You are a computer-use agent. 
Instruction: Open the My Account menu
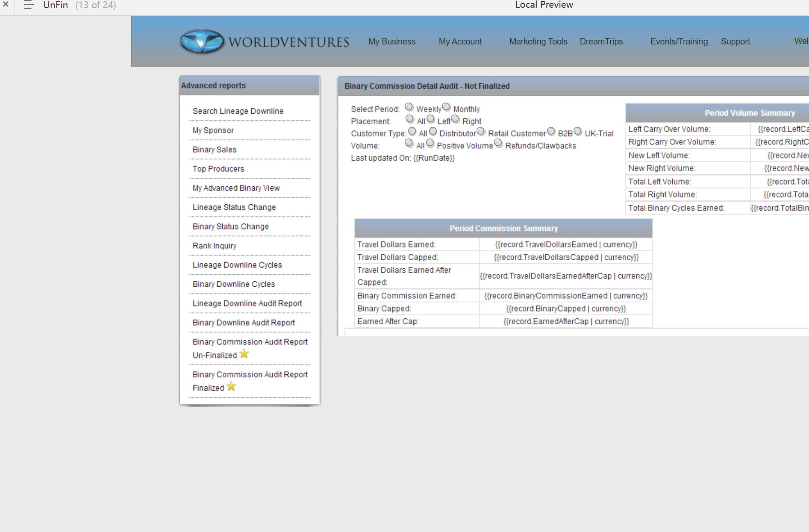click(460, 41)
